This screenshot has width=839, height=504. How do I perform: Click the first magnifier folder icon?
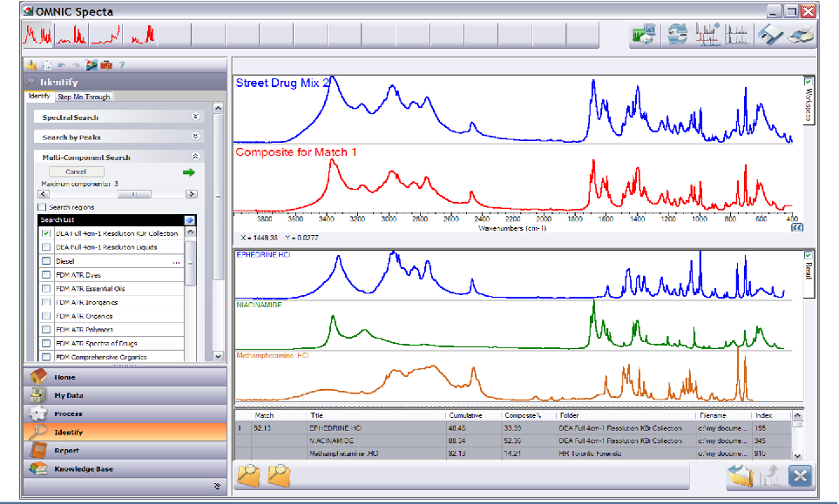(249, 475)
